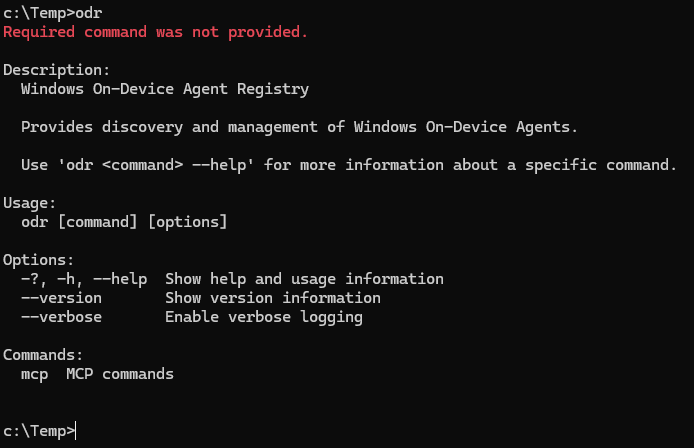Click the typed 'odr' command on first line
The image size is (694, 448).
coord(88,13)
